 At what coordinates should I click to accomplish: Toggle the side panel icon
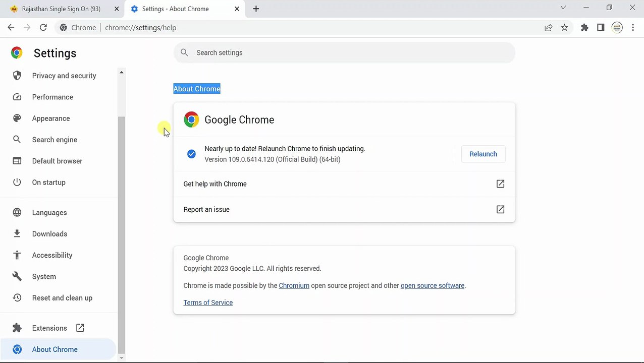coord(601,28)
